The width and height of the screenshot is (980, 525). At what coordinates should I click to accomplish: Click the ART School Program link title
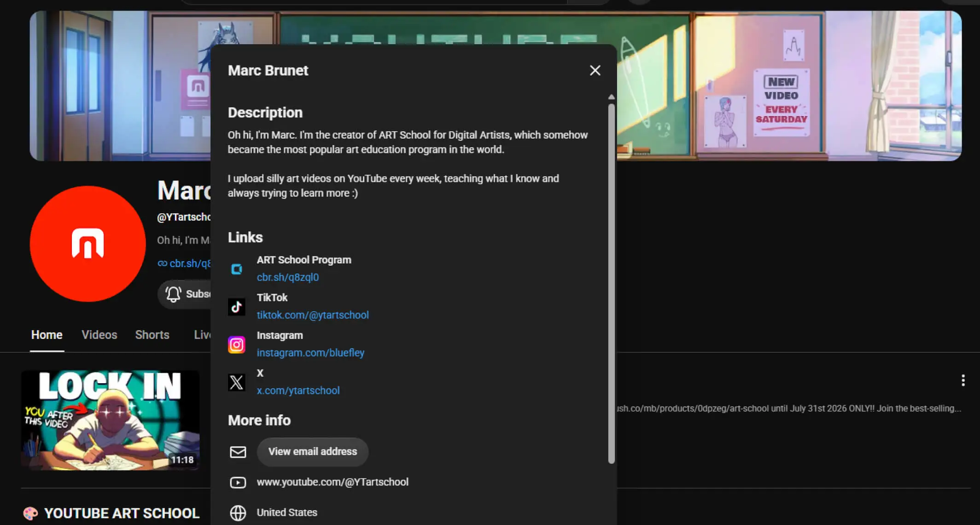pos(304,260)
